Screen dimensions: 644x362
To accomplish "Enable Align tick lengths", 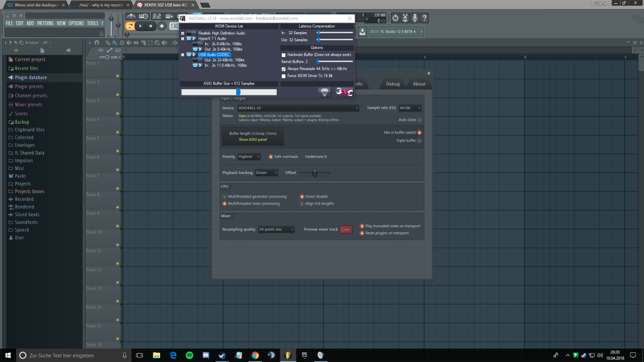I will (302, 204).
